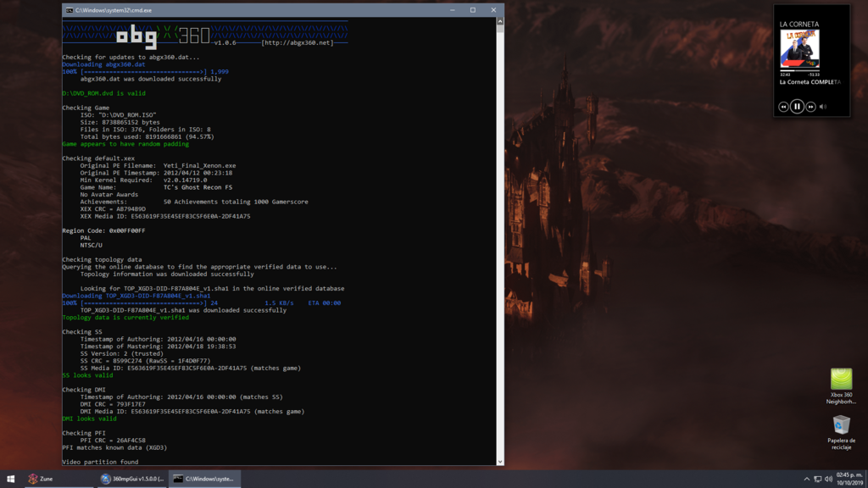This screenshot has width=868, height=488.
Task: Click '50 Achievements totaling 1000 Gamerscore' text
Action: (236, 202)
